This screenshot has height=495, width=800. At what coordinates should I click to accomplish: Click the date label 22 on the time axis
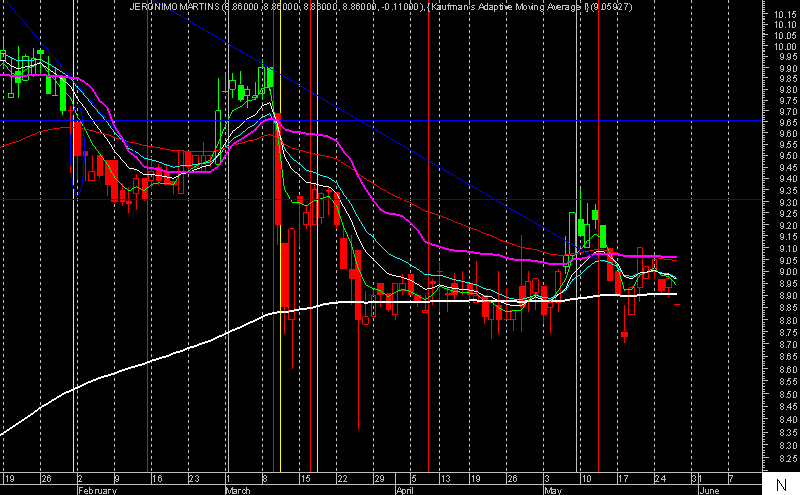point(342,479)
